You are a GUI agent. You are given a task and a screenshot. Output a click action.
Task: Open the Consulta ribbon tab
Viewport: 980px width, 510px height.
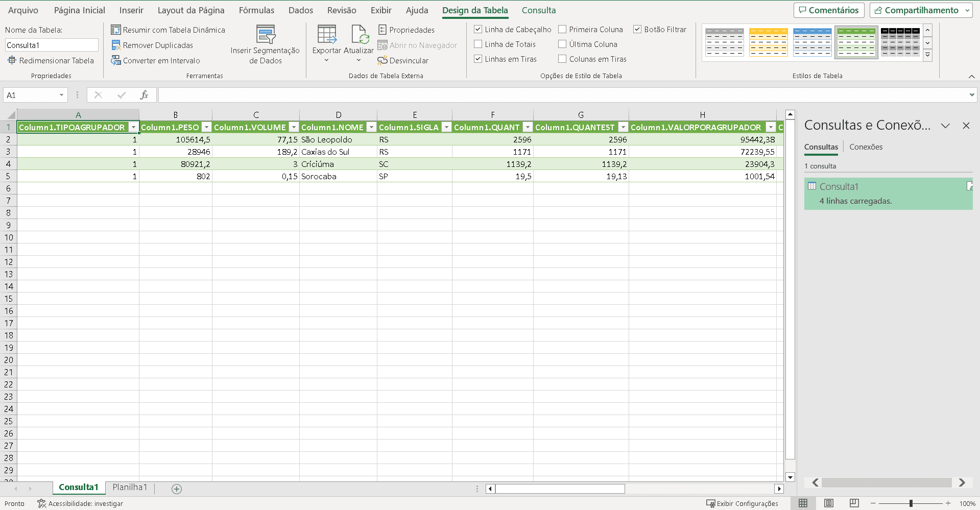[x=538, y=10]
